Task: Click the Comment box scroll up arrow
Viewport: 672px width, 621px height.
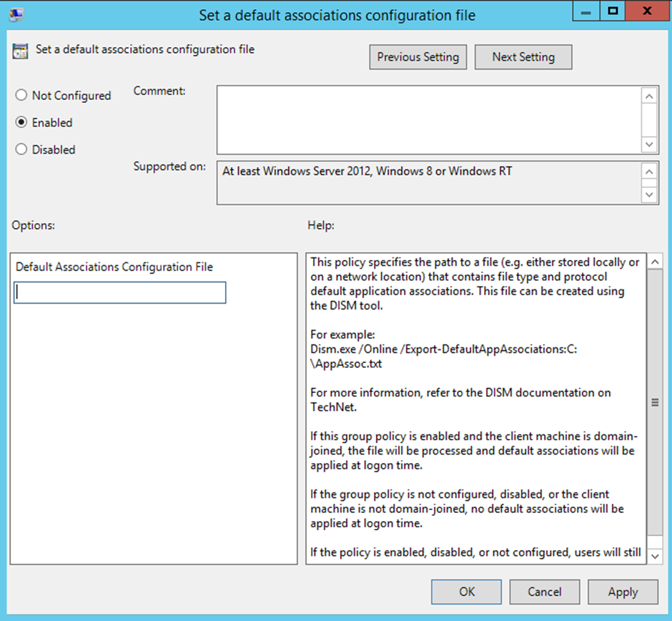Action: pos(649,96)
